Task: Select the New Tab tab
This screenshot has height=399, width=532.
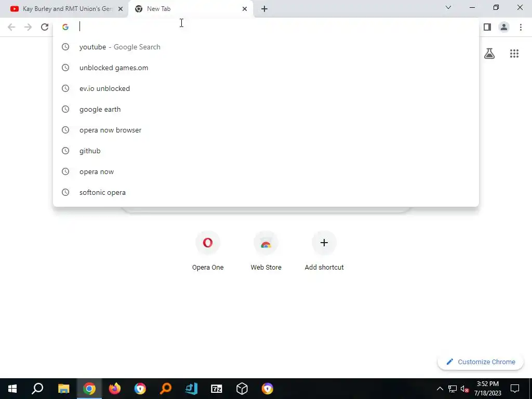Action: tap(191, 9)
